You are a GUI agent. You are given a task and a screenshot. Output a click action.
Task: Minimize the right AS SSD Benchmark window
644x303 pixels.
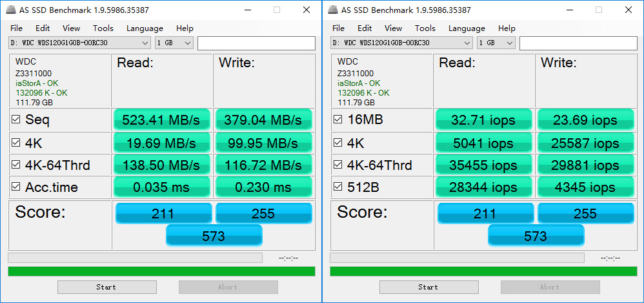coord(569,10)
